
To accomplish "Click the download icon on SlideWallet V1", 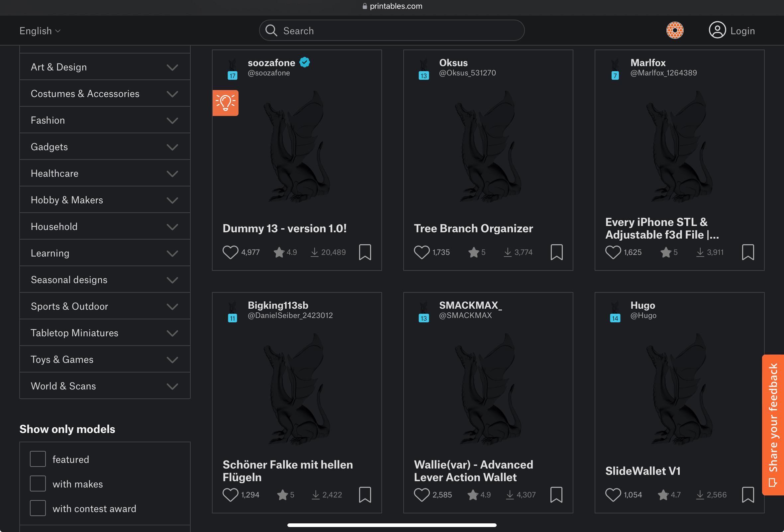I will 700,494.
